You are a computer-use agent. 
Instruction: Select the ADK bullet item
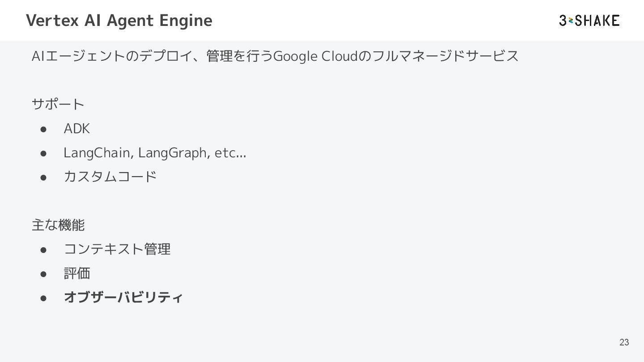pos(77,129)
